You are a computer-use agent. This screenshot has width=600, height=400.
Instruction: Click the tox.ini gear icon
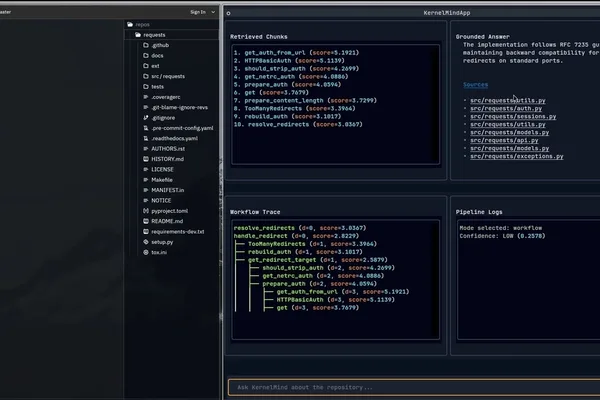click(x=146, y=252)
